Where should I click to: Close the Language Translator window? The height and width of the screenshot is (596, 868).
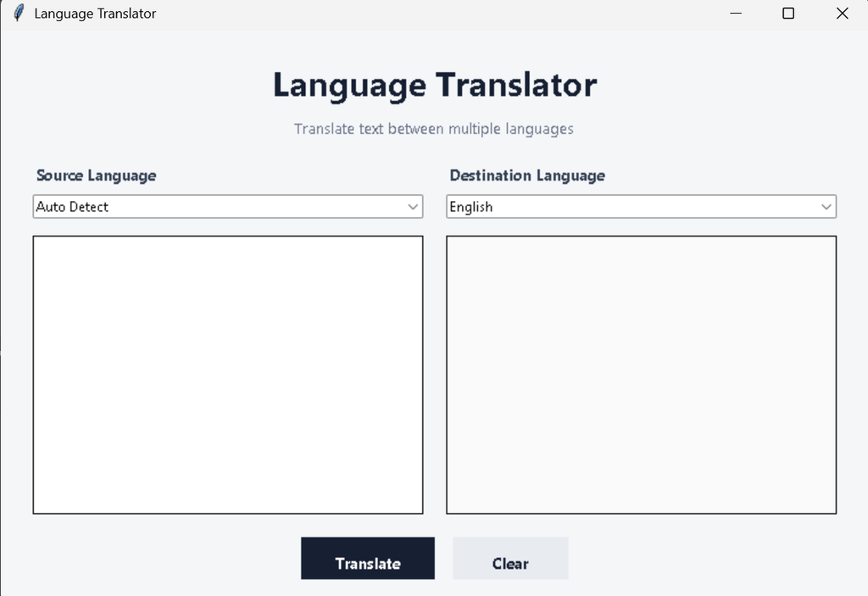coord(842,14)
